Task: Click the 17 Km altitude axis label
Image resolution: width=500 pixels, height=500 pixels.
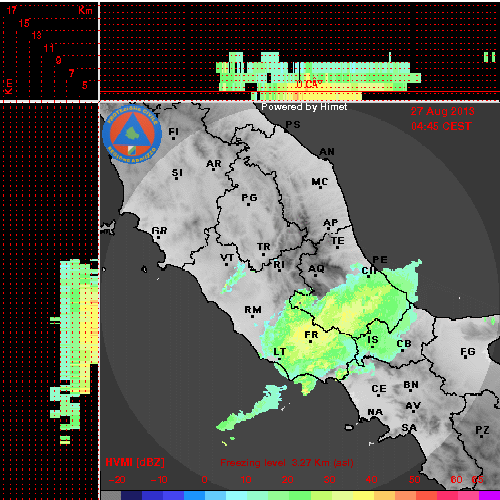Action: [x=11, y=10]
